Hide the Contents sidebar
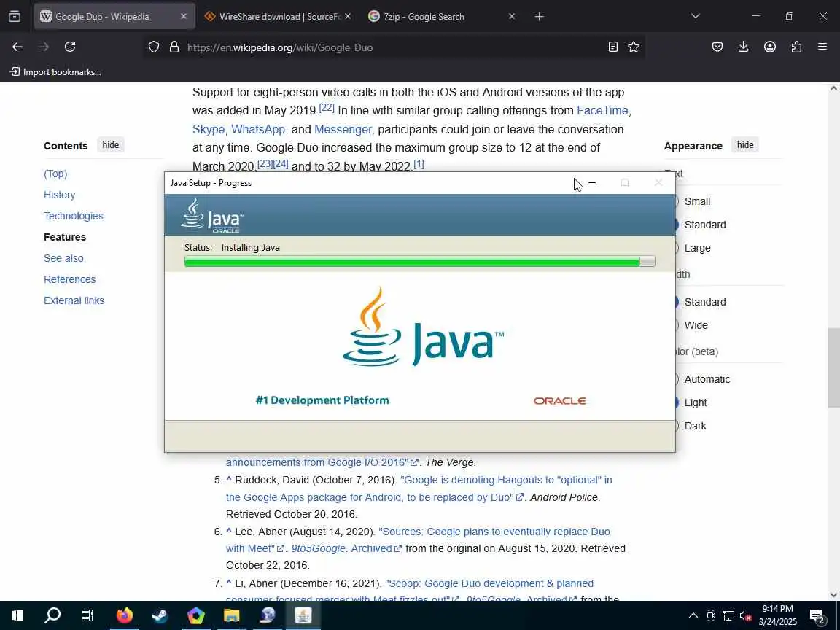The width and height of the screenshot is (840, 630). [x=110, y=144]
